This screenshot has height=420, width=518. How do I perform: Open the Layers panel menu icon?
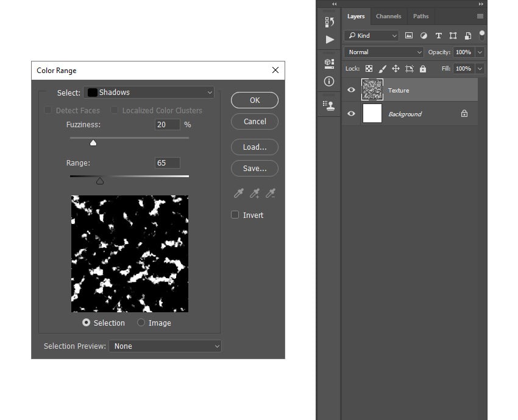click(x=480, y=16)
